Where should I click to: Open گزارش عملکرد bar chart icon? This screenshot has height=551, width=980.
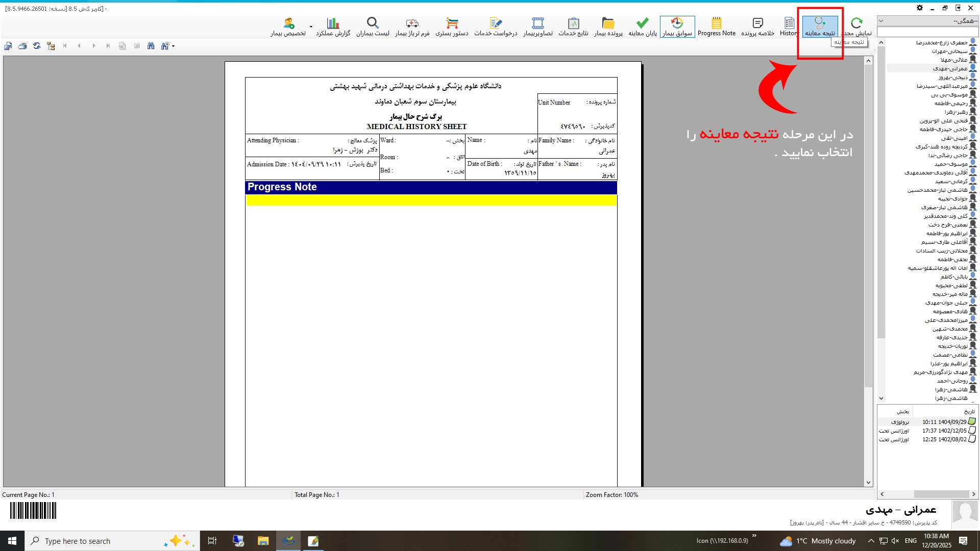coord(333,27)
